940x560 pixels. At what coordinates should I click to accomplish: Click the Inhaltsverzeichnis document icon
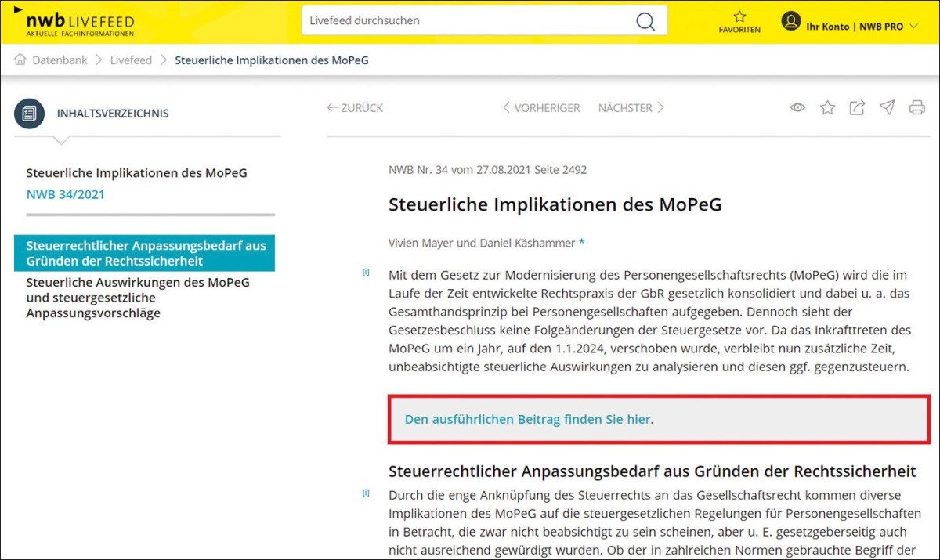pyautogui.click(x=29, y=114)
